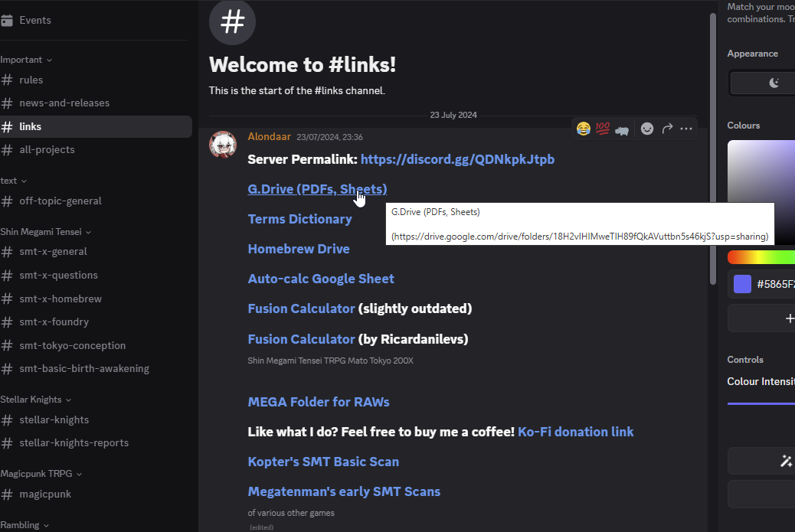This screenshot has width=795, height=532.
Task: Click the hash icon beside magicpunk channel
Action: 7,494
